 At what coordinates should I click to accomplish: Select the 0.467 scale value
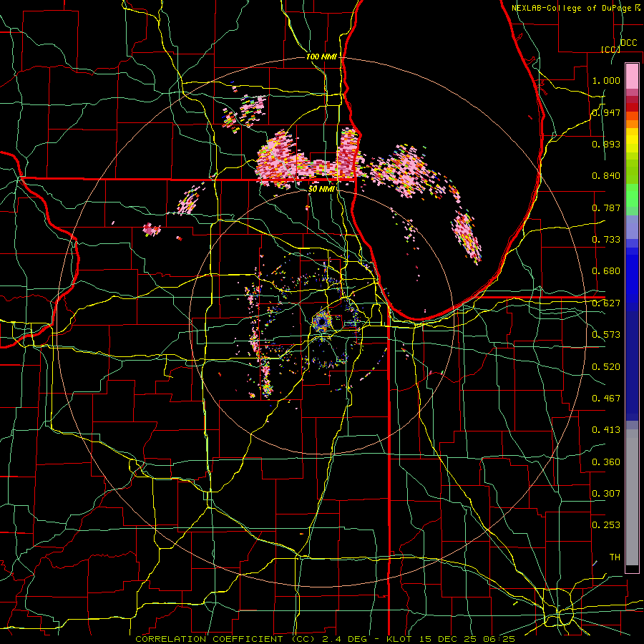point(606,398)
